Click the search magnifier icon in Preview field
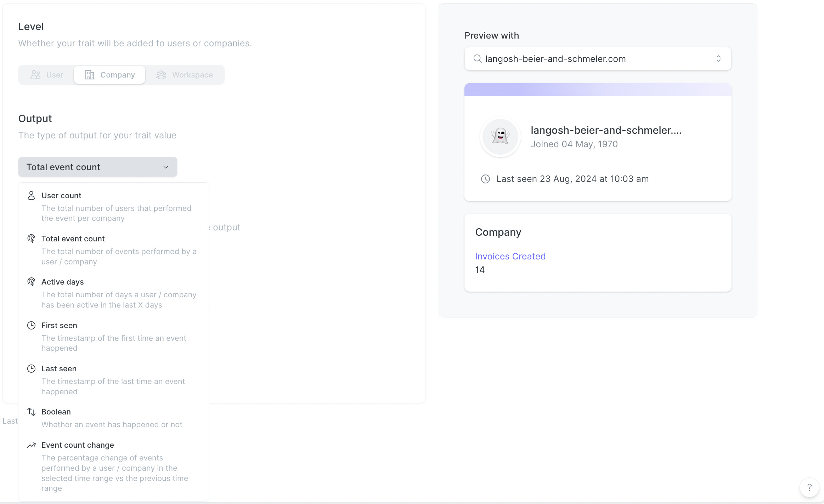 coord(478,59)
